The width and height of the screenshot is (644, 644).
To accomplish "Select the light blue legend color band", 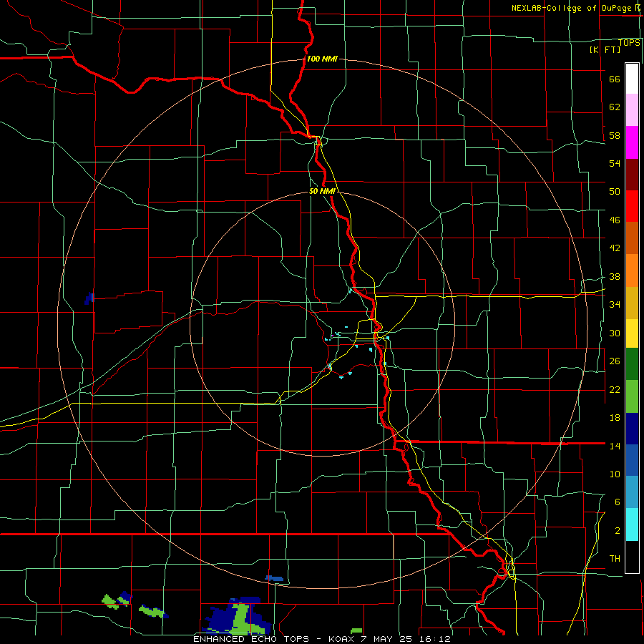I will [632, 492].
